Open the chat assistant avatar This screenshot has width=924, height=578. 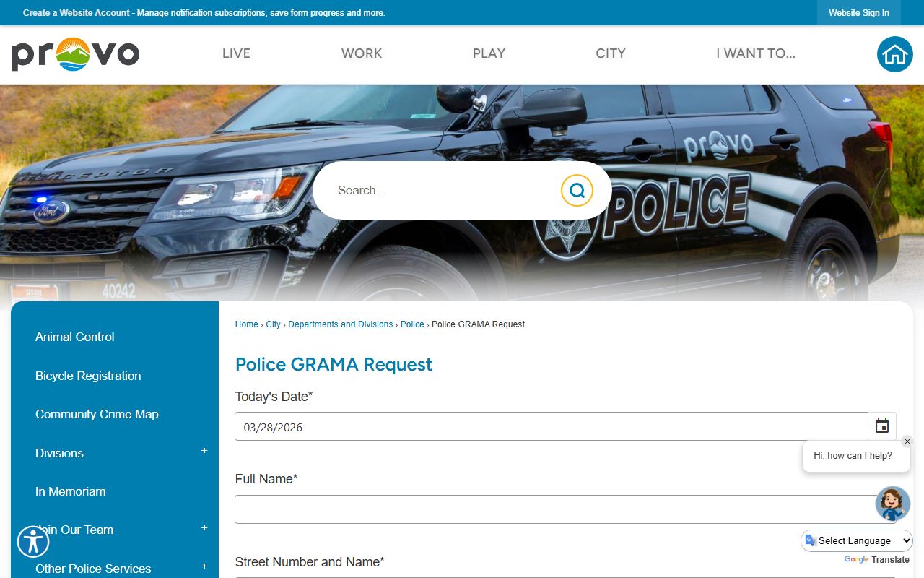pyautogui.click(x=893, y=504)
